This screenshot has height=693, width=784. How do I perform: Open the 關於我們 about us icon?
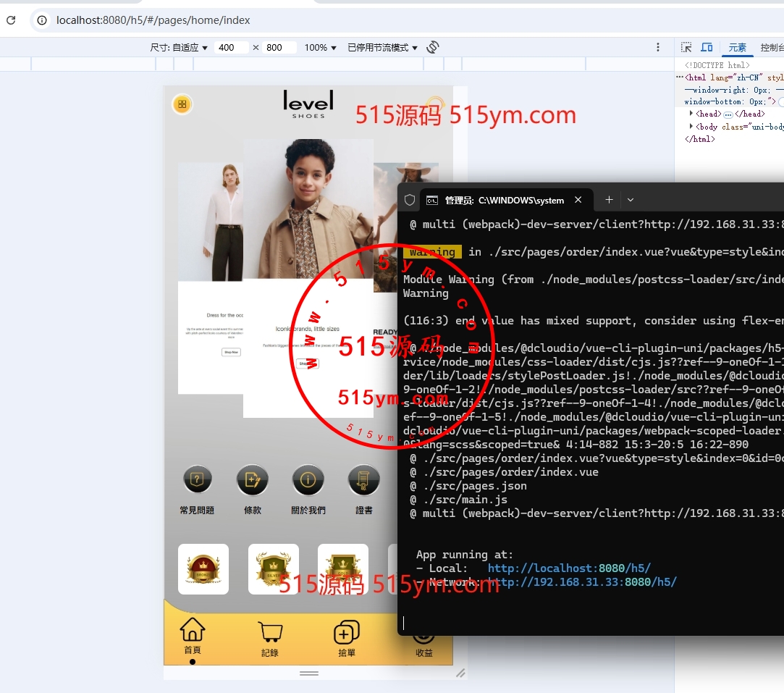(x=308, y=479)
